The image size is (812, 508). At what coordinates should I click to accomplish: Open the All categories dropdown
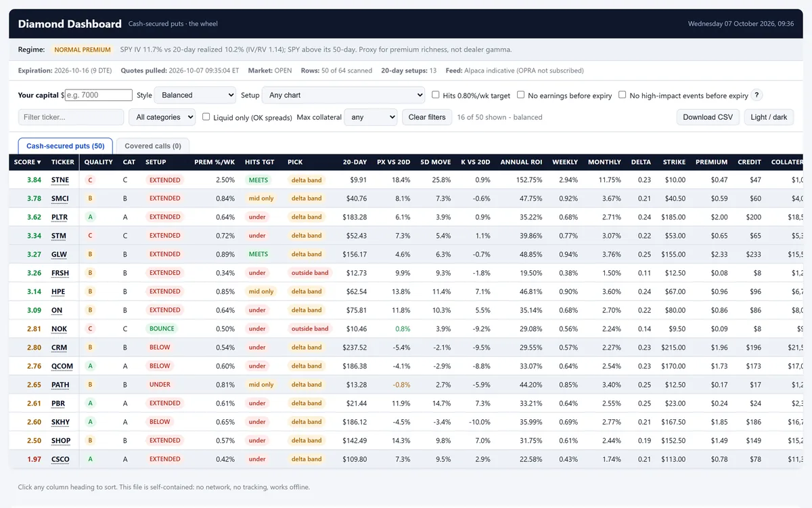pyautogui.click(x=162, y=117)
